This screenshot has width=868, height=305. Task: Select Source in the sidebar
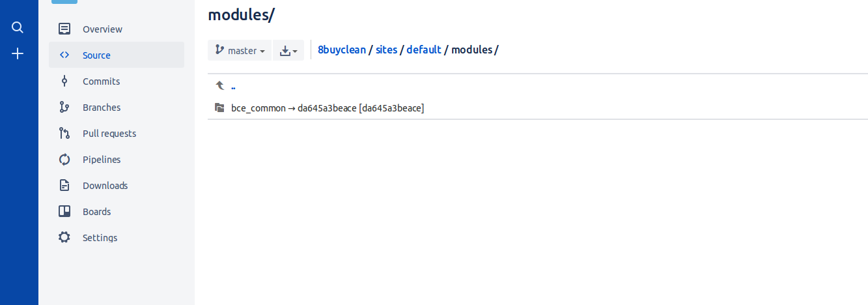coord(117,55)
